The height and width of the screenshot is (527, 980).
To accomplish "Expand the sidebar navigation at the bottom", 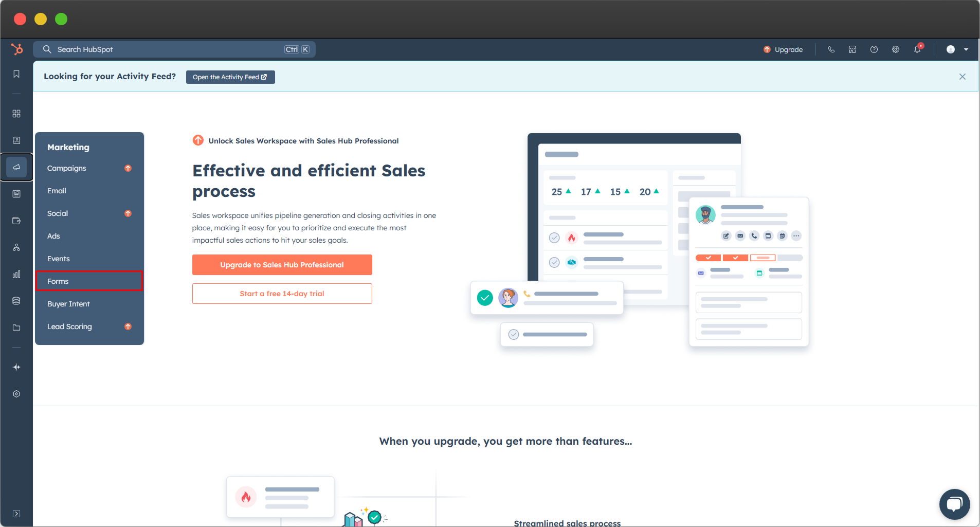I will point(16,514).
